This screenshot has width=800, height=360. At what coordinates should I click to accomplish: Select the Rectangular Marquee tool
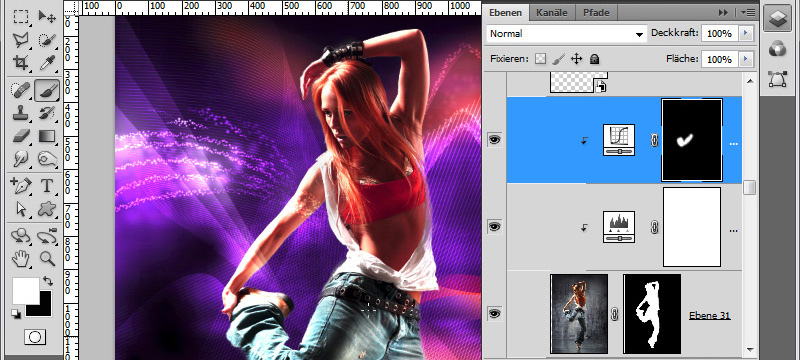tap(21, 17)
